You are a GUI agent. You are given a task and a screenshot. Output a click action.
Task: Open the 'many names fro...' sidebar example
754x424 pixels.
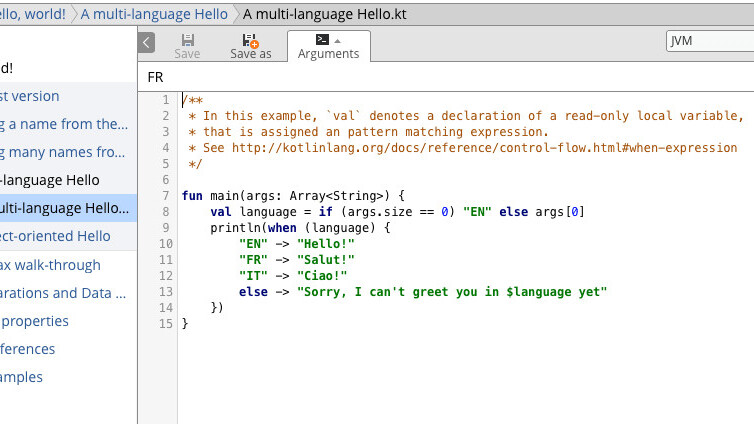(62, 152)
